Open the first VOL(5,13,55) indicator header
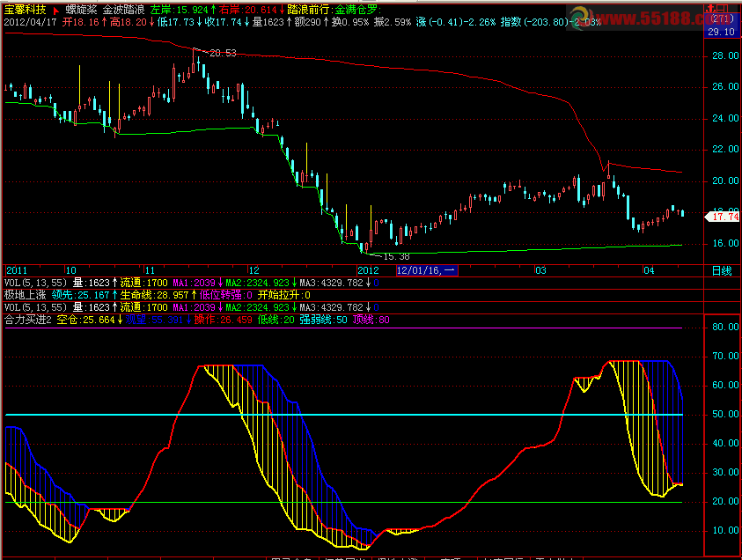This screenshot has height=560, width=742. (35, 283)
